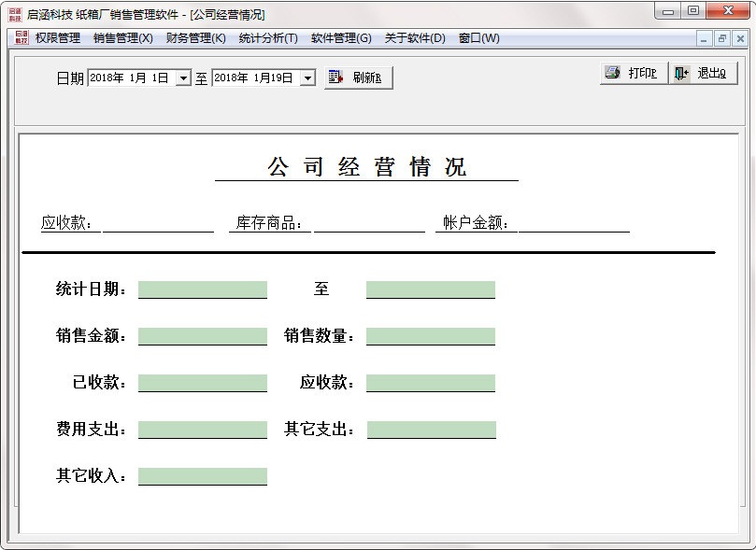Click the green 其它支出 value field
The width and height of the screenshot is (756, 550).
pos(432,430)
